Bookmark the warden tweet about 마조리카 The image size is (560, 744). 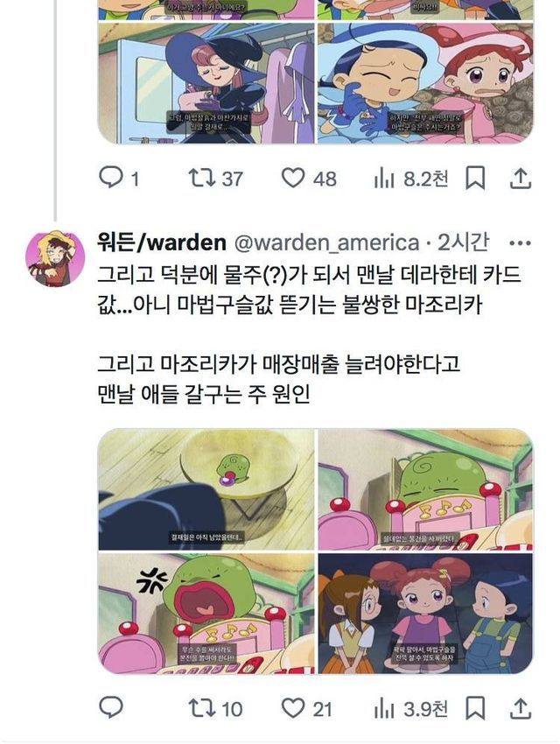(475, 708)
